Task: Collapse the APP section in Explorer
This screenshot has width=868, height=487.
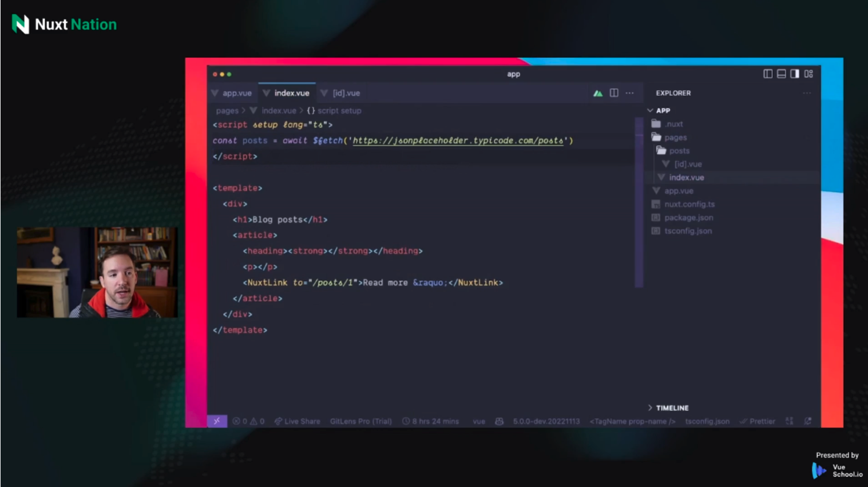Action: click(x=663, y=110)
